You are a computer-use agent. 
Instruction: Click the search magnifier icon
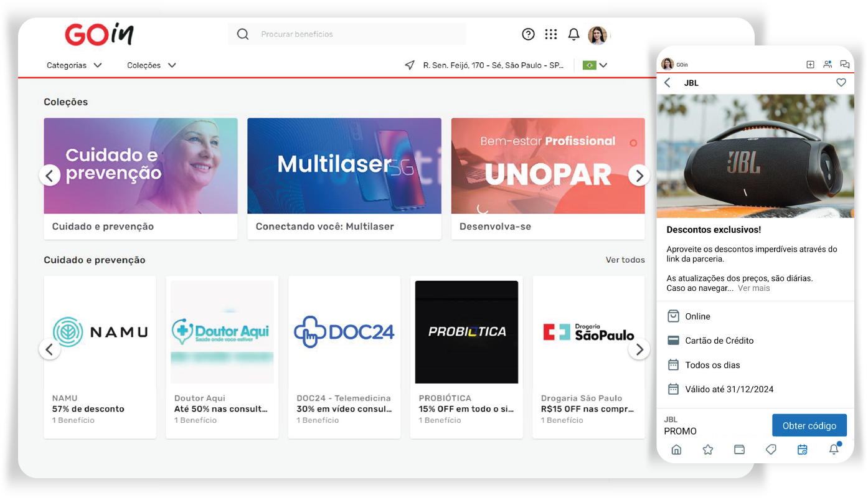tap(243, 34)
